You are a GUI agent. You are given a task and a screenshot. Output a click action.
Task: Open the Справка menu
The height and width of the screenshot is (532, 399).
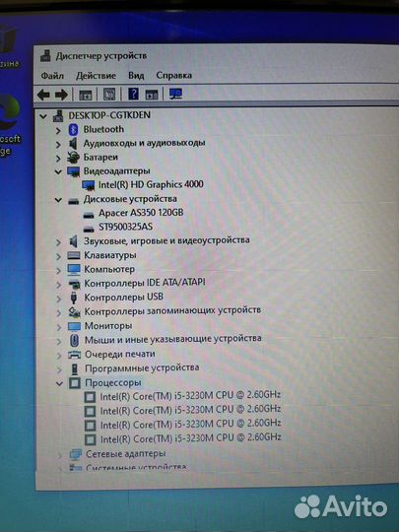coord(174,75)
